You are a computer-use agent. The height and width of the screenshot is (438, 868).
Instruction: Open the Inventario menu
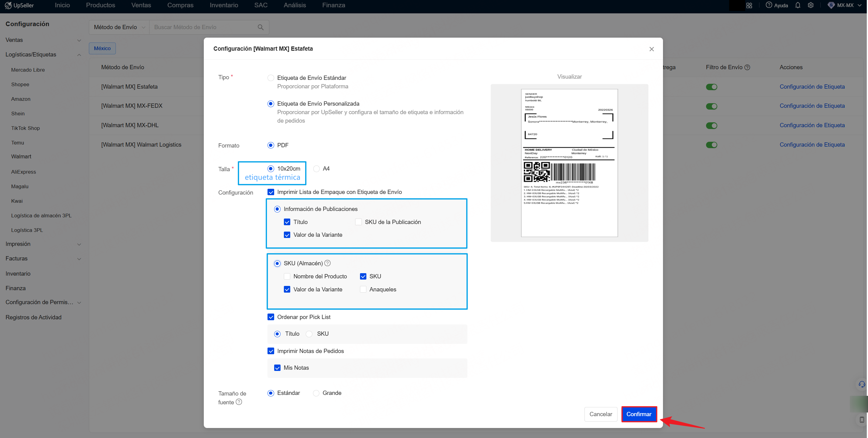pyautogui.click(x=224, y=5)
